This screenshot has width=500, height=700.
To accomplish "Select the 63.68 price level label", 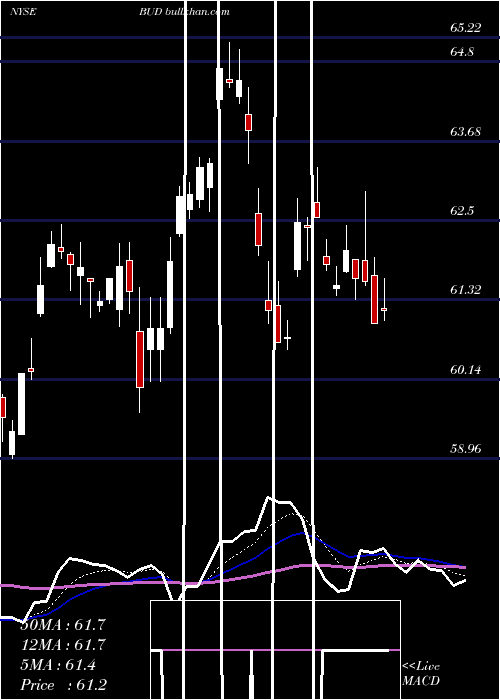I will [465, 132].
